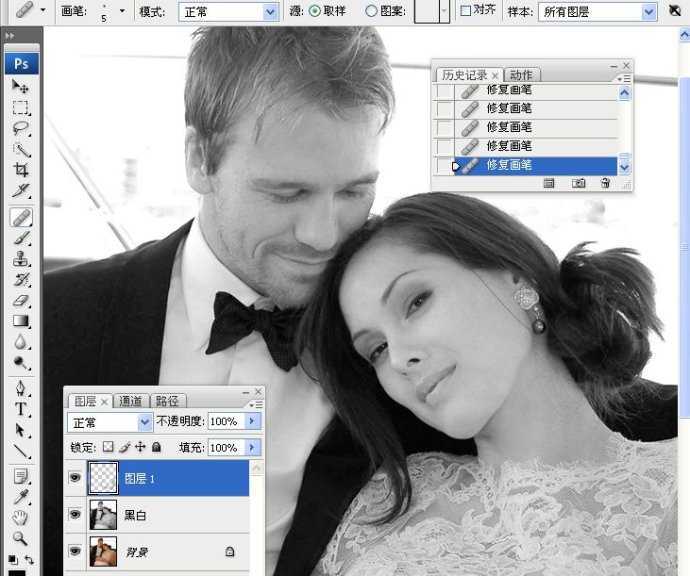Enable lock image pixels

tap(125, 447)
